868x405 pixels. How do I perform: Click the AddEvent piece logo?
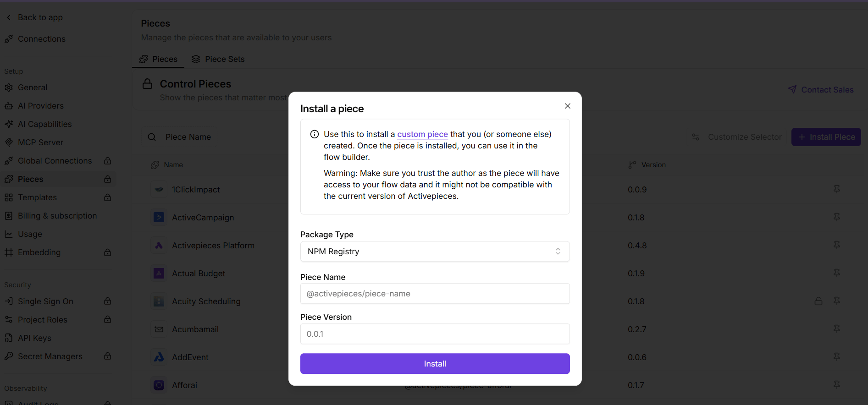click(x=159, y=357)
